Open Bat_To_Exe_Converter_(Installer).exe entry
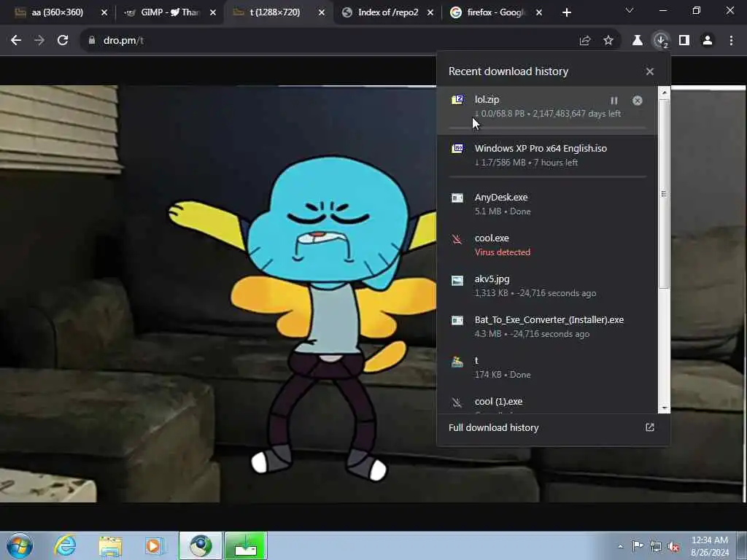This screenshot has height=560, width=747. point(547,327)
